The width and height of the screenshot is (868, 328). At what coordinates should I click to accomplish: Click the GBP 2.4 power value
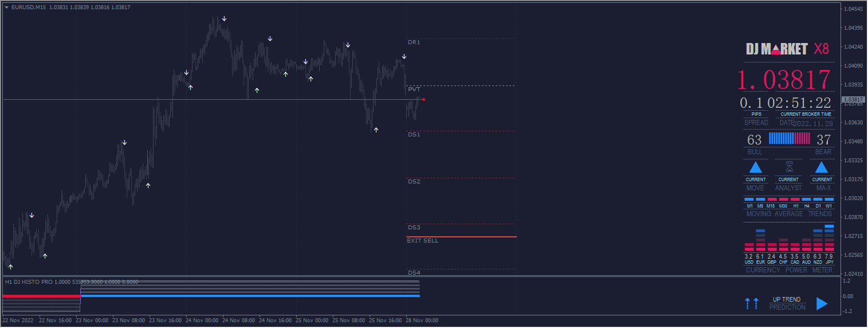pos(772,256)
